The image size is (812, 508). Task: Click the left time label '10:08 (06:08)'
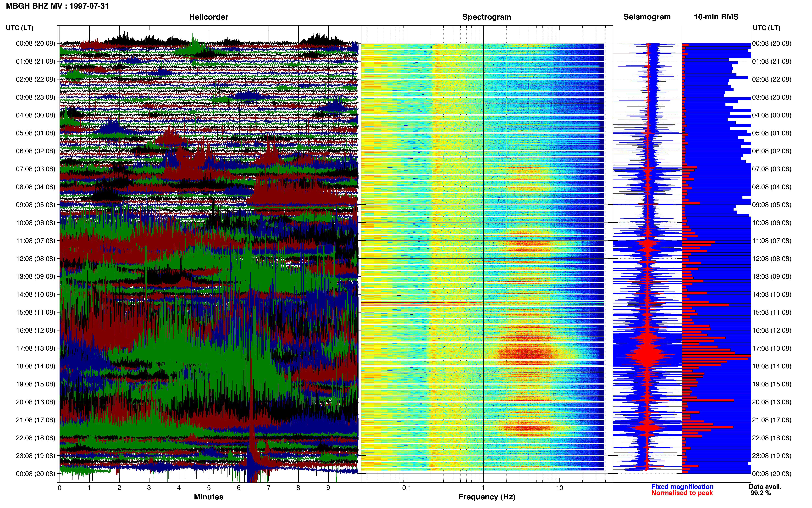36,223
